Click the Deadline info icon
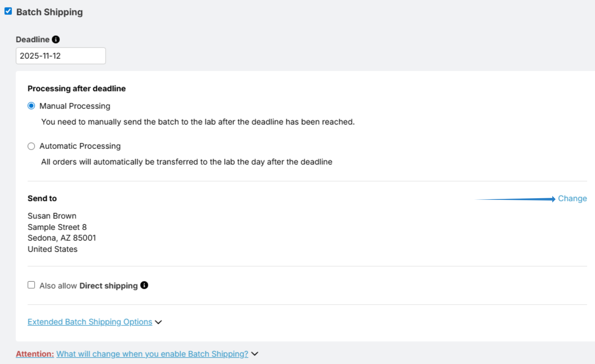The width and height of the screenshot is (595, 364). pos(56,39)
